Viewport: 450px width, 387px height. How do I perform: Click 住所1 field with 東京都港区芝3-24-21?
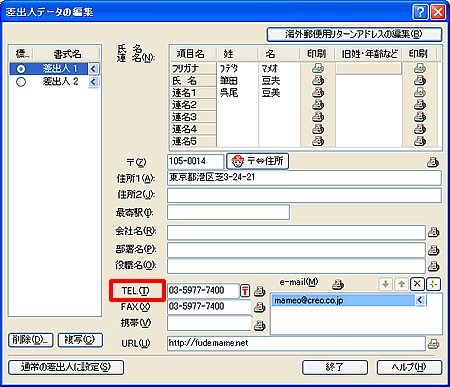[x=304, y=178]
